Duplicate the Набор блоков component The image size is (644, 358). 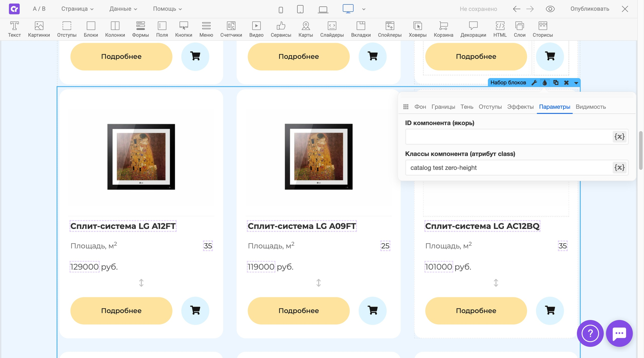[556, 83]
